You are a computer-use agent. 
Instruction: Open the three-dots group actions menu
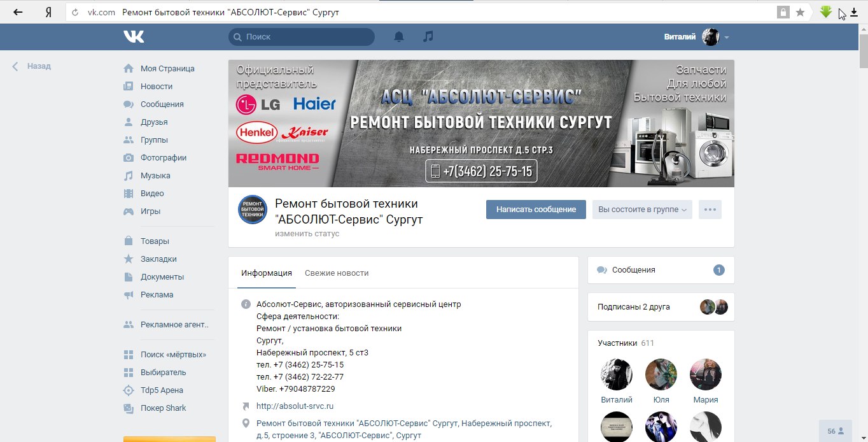(x=710, y=210)
